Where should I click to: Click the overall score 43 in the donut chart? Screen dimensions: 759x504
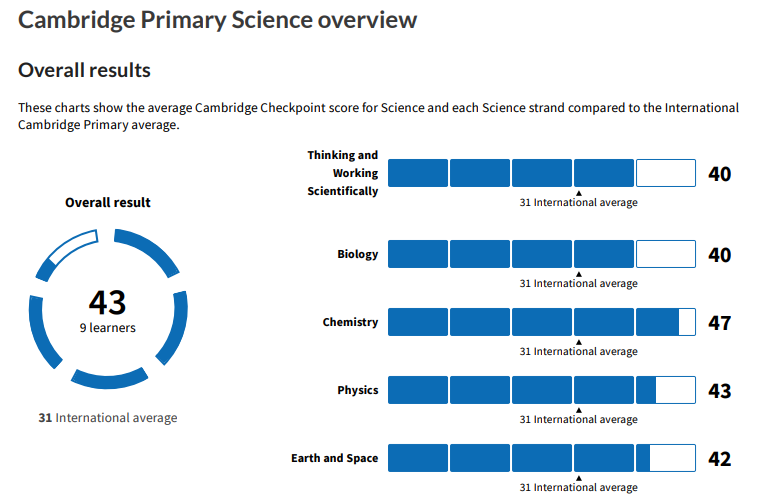108,301
